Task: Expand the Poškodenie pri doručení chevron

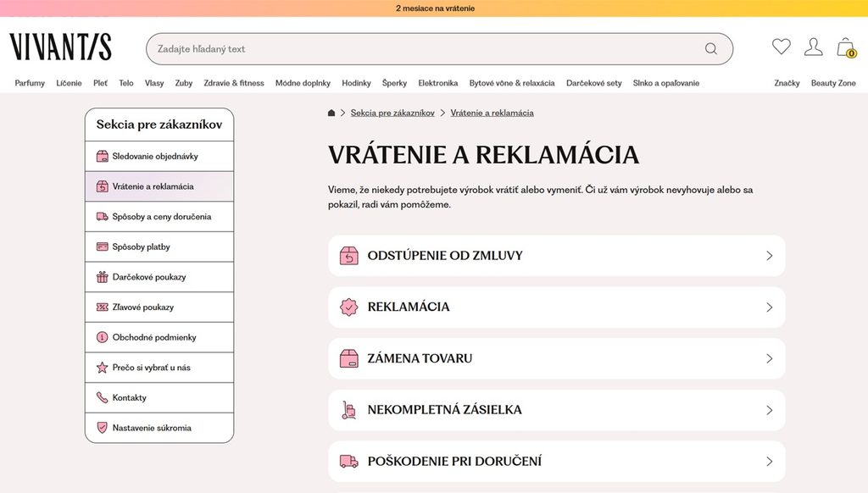Action: tap(770, 462)
